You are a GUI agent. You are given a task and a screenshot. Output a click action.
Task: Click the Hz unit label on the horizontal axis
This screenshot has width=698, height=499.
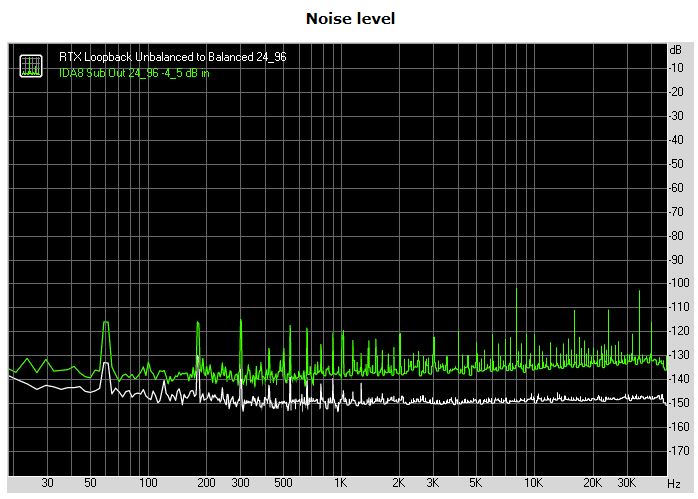point(674,483)
